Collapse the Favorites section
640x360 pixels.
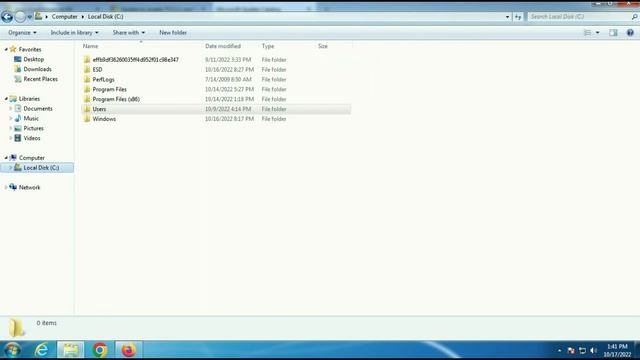(6, 49)
